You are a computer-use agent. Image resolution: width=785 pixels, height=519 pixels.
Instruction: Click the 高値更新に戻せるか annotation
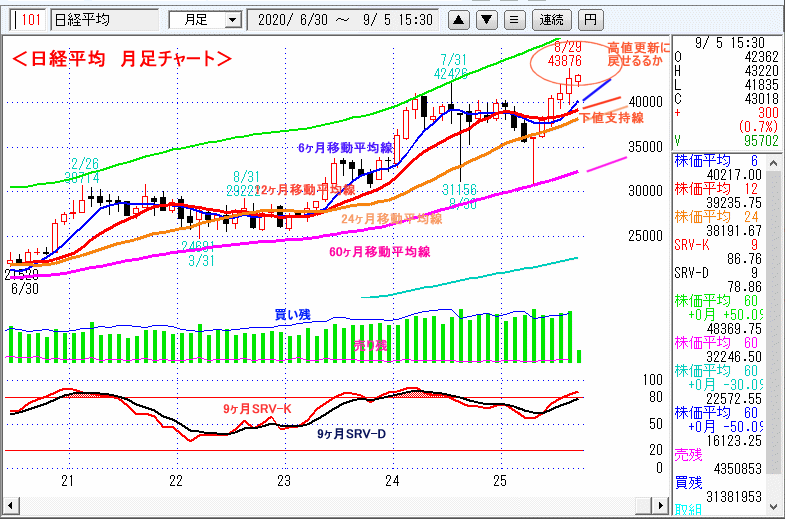point(638,54)
